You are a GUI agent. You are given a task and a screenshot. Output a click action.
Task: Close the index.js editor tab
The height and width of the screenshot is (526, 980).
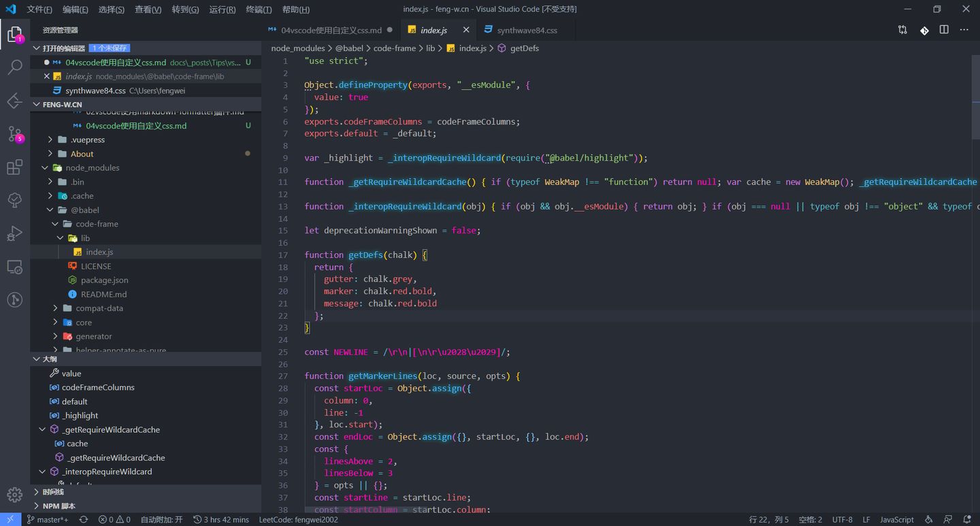click(x=466, y=30)
